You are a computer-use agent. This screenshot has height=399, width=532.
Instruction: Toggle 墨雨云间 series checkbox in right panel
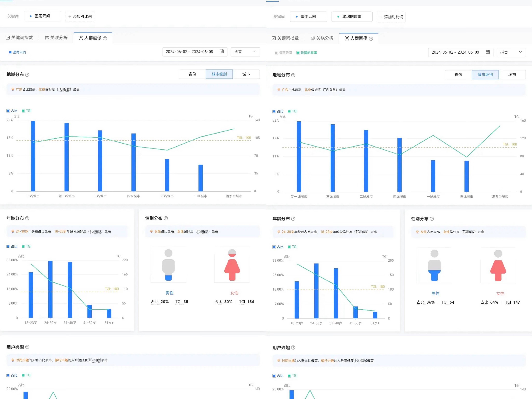(276, 53)
